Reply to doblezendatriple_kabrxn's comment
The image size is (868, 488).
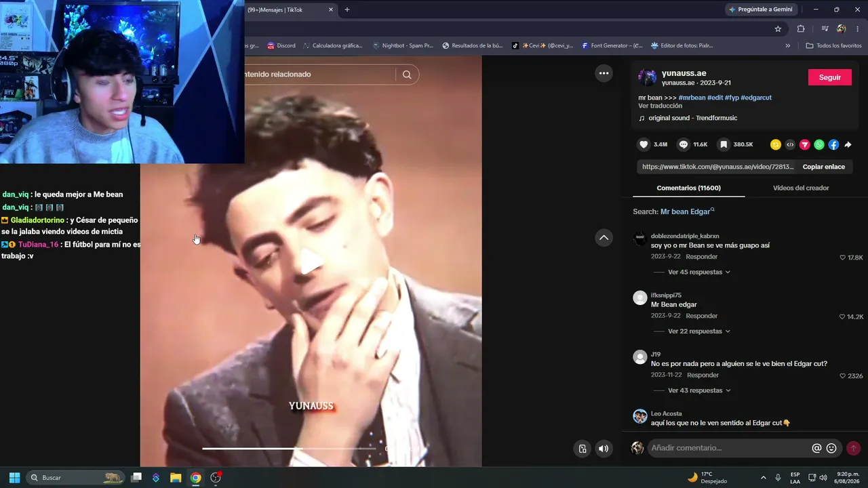pos(701,257)
